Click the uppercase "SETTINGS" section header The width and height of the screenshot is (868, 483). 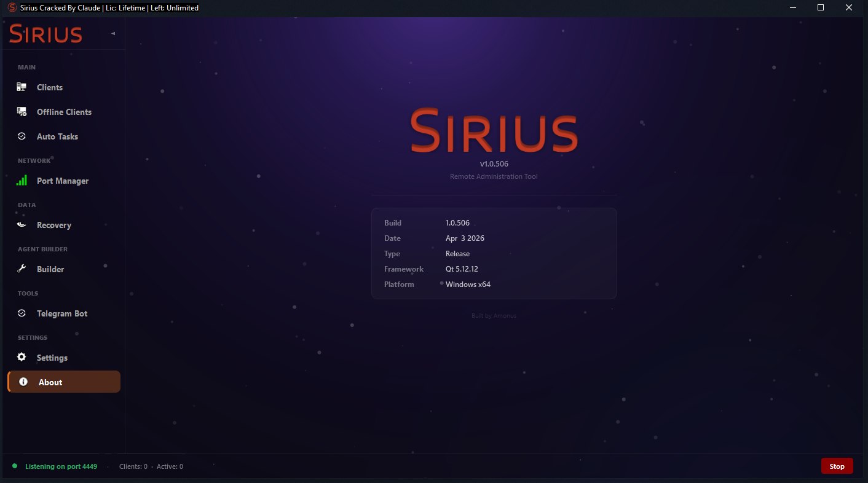click(33, 338)
